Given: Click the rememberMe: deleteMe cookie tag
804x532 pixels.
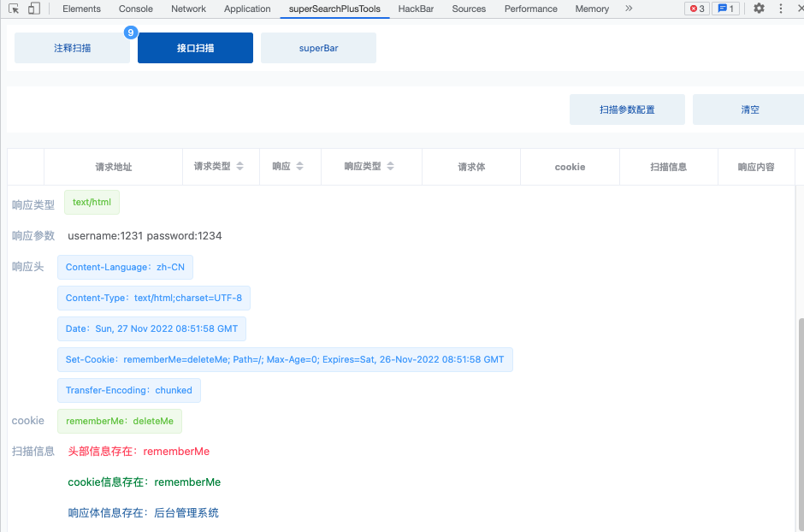Looking at the screenshot, I should [120, 421].
